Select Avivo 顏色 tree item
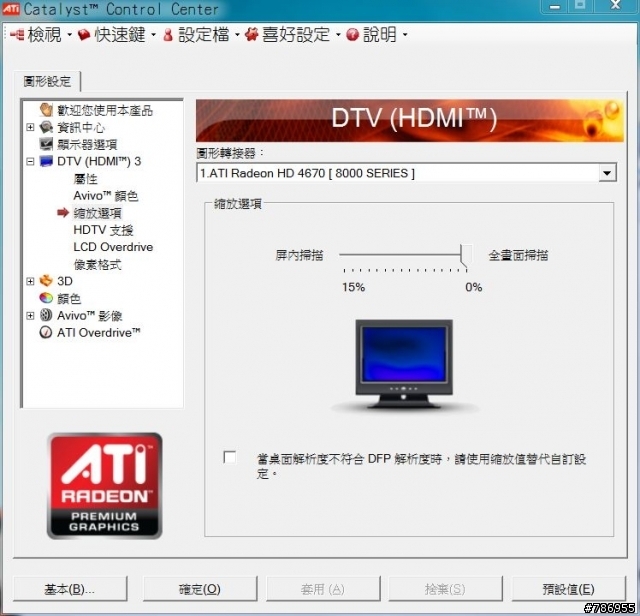Image resolution: width=640 pixels, height=616 pixels. pyautogui.click(x=106, y=196)
